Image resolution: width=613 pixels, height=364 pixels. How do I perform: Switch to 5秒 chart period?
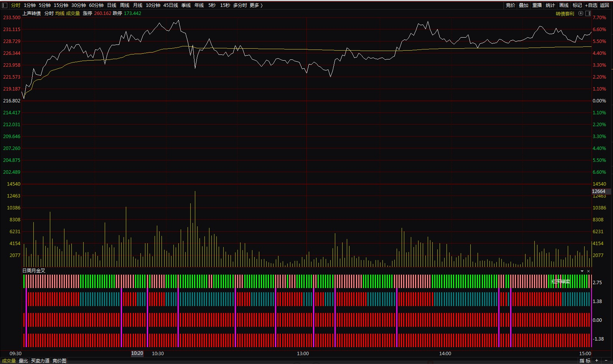tap(212, 5)
